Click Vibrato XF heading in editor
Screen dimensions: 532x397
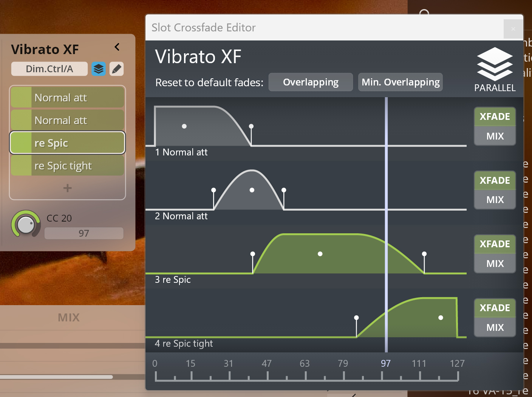[x=198, y=57]
